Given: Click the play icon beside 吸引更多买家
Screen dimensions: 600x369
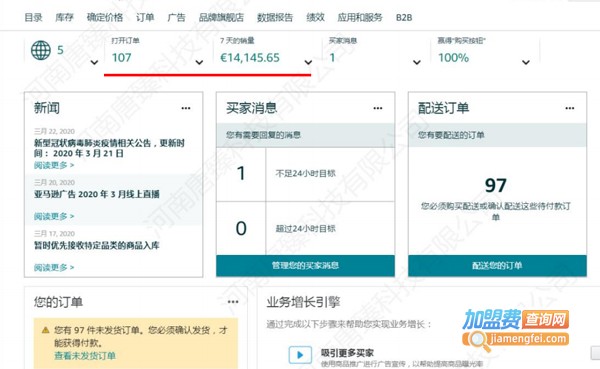Looking at the screenshot, I should 300,355.
